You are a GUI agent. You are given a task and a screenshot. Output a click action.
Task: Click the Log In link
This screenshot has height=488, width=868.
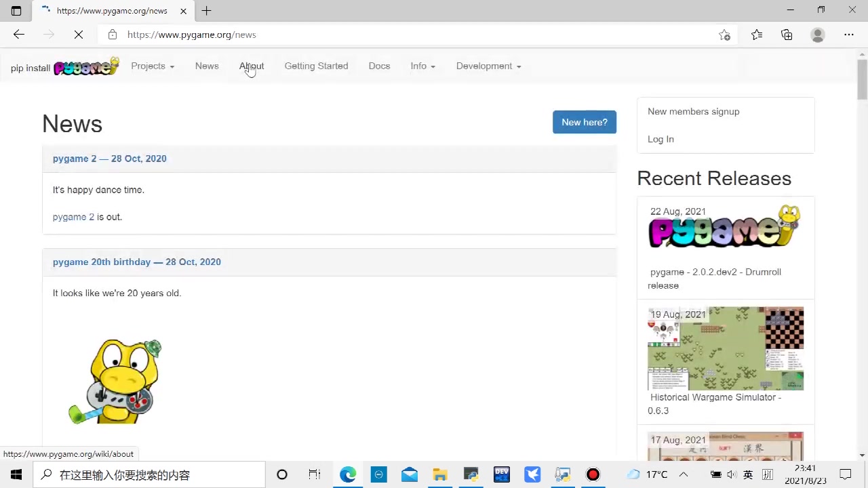tap(660, 139)
